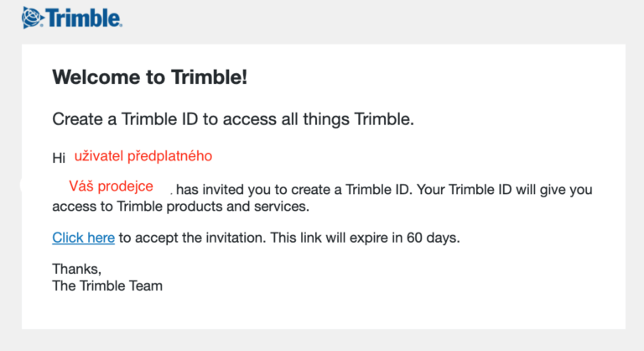Click the word "Welcome" in the heading
This screenshot has width=644, height=351.
90,78
